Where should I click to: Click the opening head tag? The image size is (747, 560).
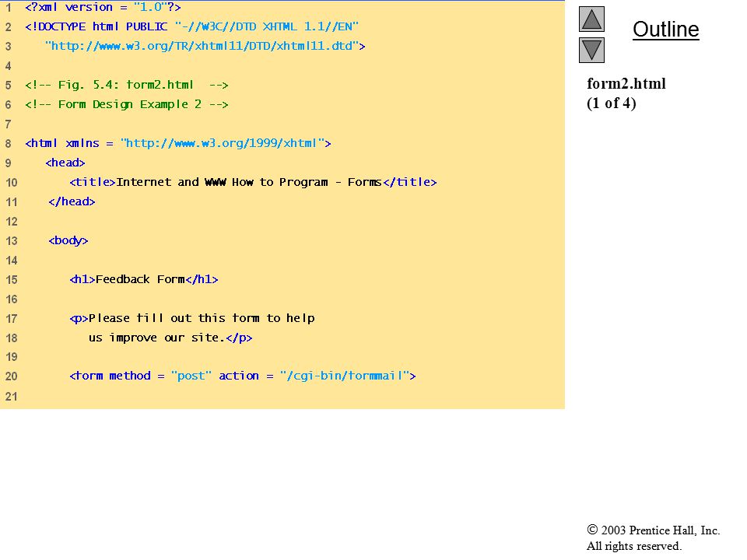point(65,163)
